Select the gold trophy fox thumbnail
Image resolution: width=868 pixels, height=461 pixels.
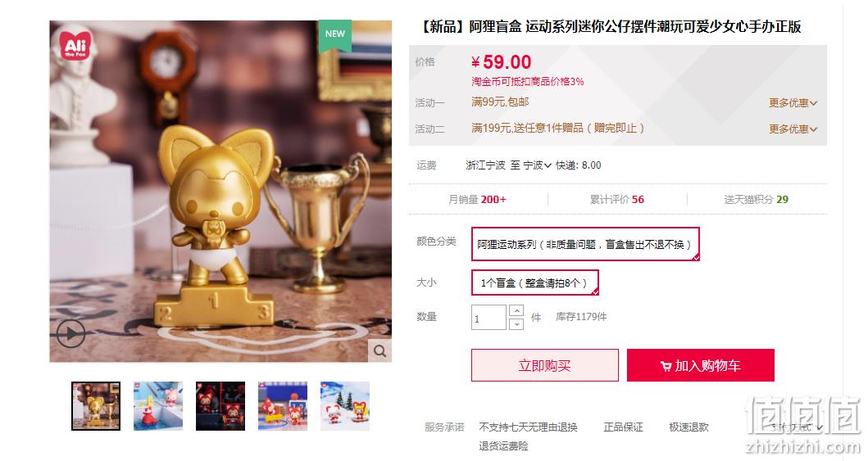[x=96, y=406]
